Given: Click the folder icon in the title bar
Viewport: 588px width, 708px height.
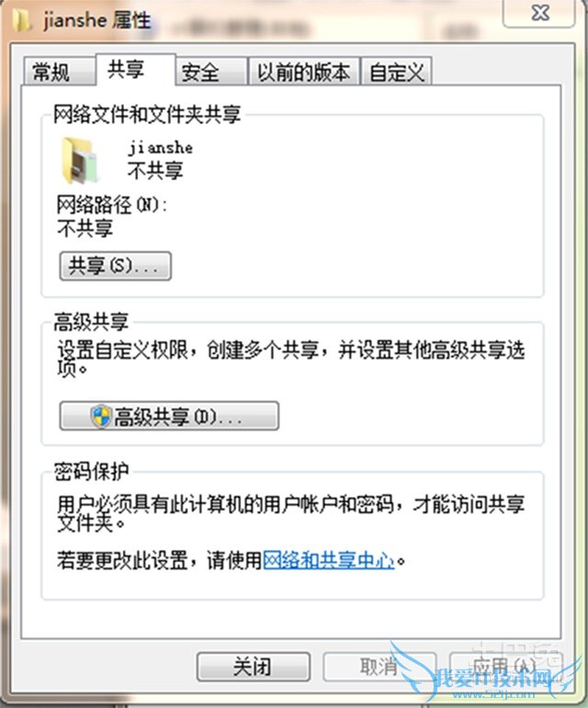Looking at the screenshot, I should [x=21, y=20].
